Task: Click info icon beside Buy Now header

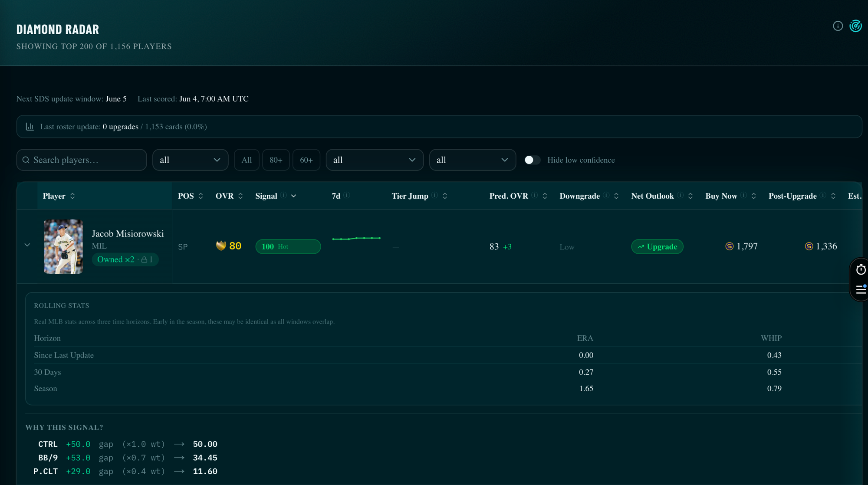Action: coord(743,195)
